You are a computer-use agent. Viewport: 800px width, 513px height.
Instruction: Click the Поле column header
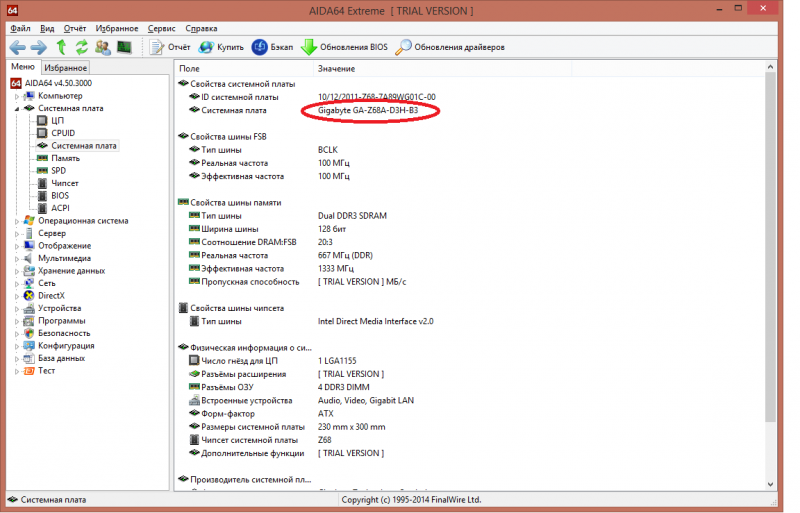244,68
